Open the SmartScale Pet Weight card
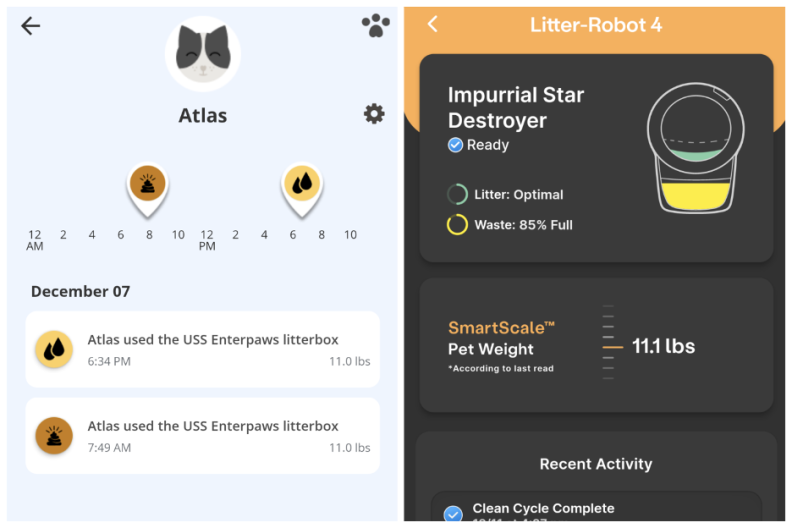The image size is (792, 528). tap(597, 345)
